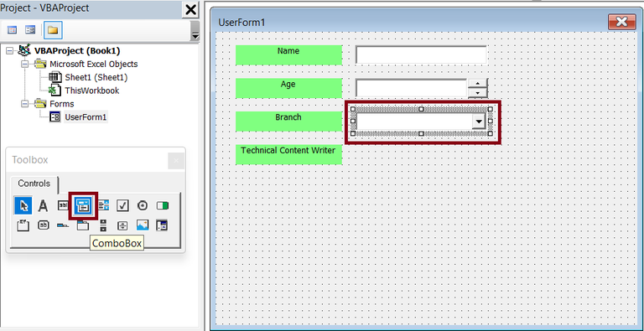
Task: Close the Toolbox window
Action: coord(176,161)
